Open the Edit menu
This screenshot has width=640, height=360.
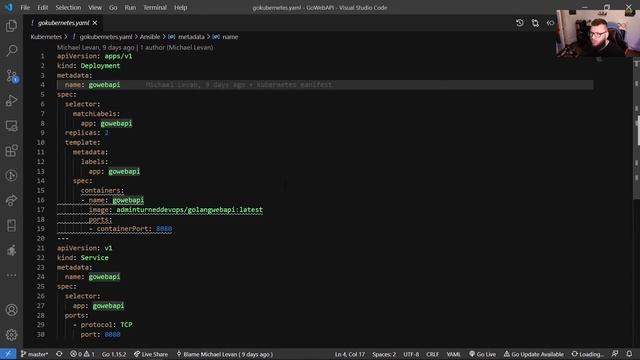tap(42, 7)
